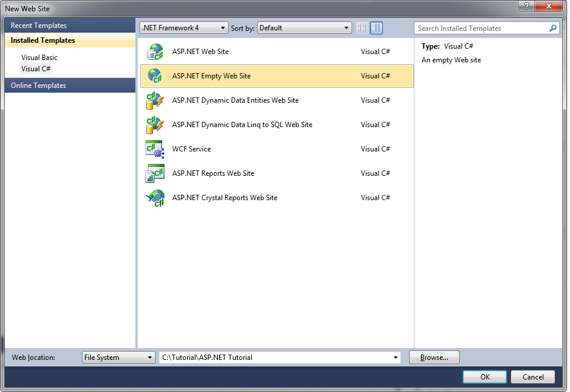570x392 pixels.
Task: Click the help question mark button
Action: (x=526, y=5)
